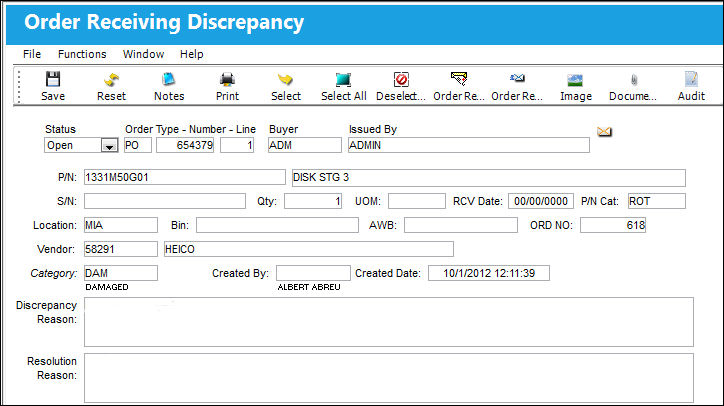Viewport: 724px width, 406px height.
Task: Click the Created Date field
Action: coord(489,273)
